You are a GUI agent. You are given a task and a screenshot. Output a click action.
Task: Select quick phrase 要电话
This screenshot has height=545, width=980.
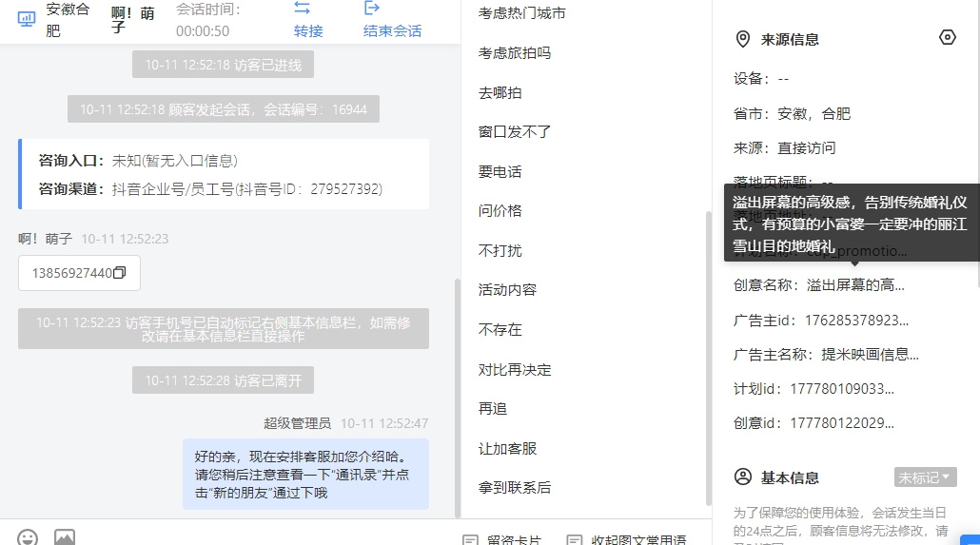[500, 171]
